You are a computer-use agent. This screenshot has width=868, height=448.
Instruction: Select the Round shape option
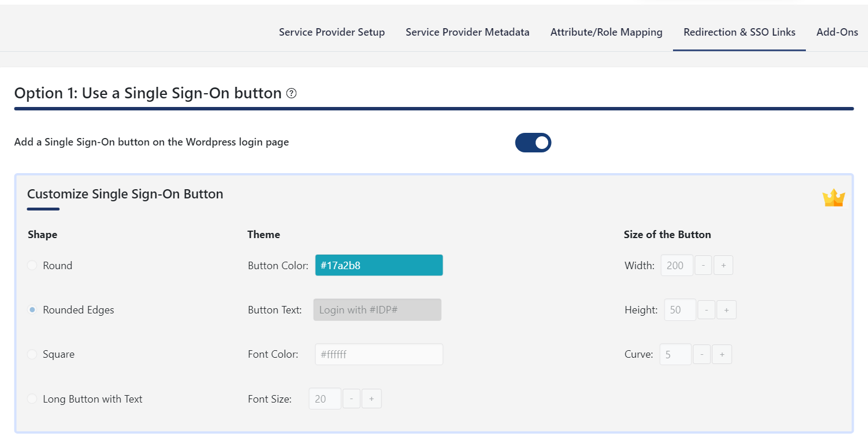click(32, 266)
